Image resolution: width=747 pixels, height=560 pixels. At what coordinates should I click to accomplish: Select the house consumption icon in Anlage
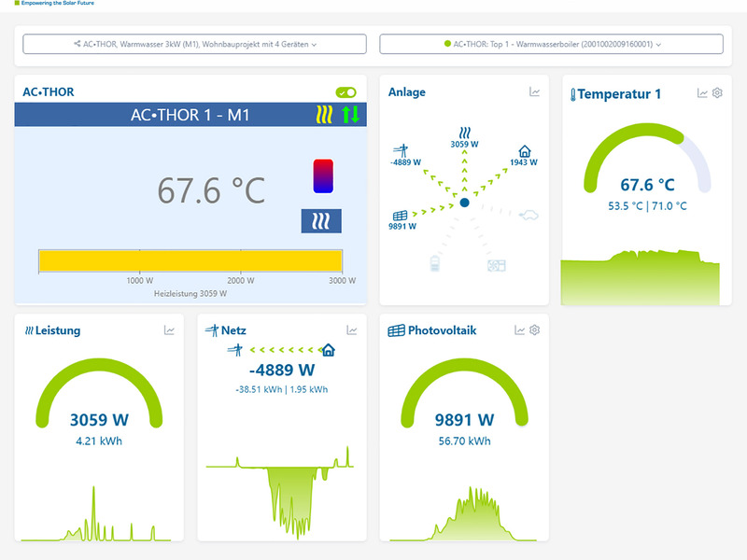pyautogui.click(x=525, y=151)
